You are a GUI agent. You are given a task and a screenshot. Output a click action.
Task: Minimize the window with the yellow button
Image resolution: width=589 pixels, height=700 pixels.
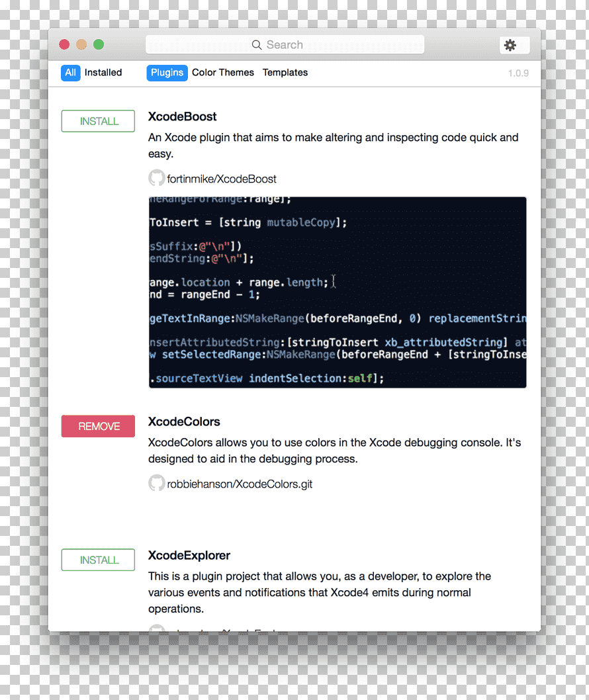(81, 44)
